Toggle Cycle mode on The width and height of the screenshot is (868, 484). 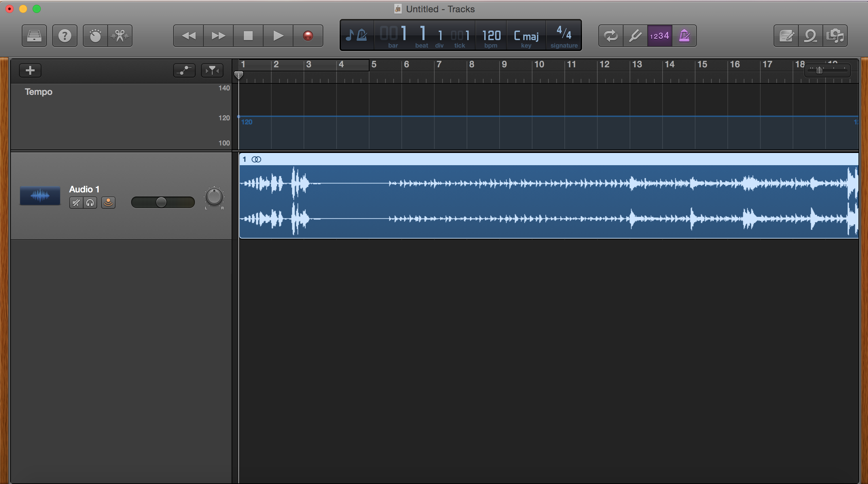pyautogui.click(x=611, y=36)
